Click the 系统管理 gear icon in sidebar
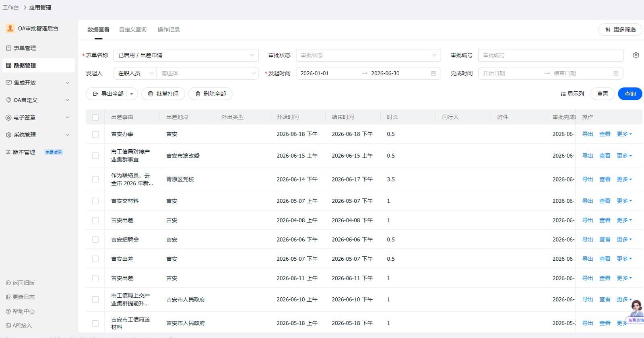Viewport: 644px width, 338px height. click(8, 135)
